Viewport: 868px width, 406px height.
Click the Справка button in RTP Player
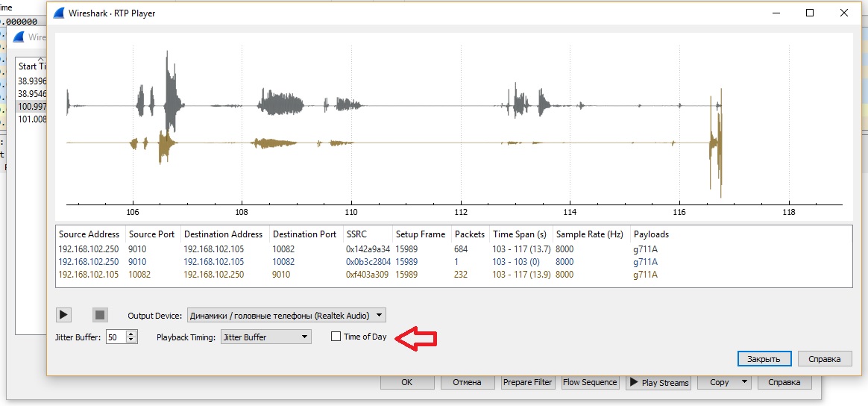pyautogui.click(x=824, y=359)
